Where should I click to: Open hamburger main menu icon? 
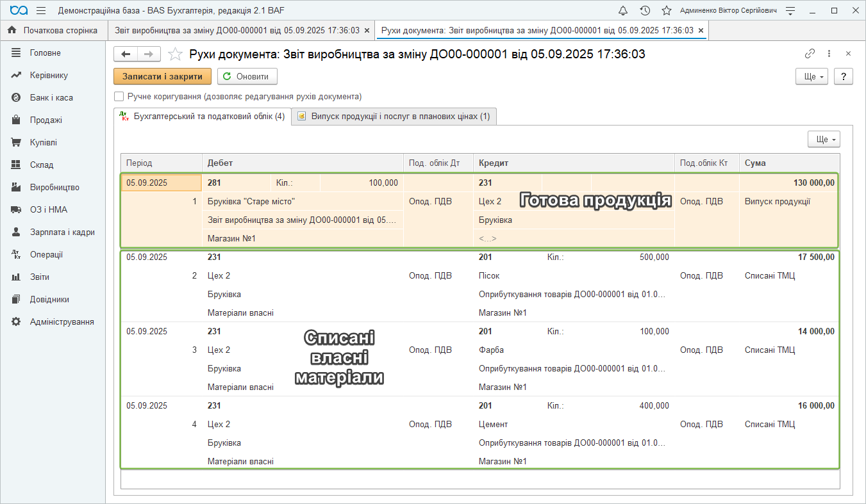pos(41,11)
